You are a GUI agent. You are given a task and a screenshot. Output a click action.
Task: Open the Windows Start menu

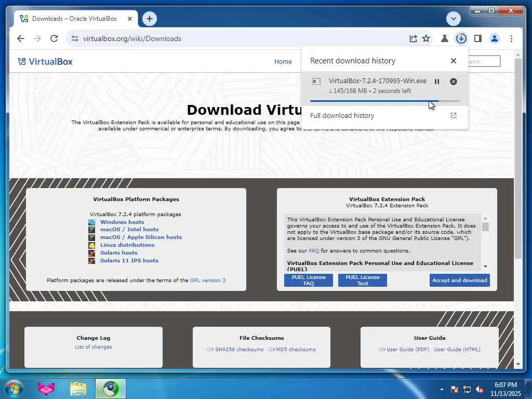[14, 389]
